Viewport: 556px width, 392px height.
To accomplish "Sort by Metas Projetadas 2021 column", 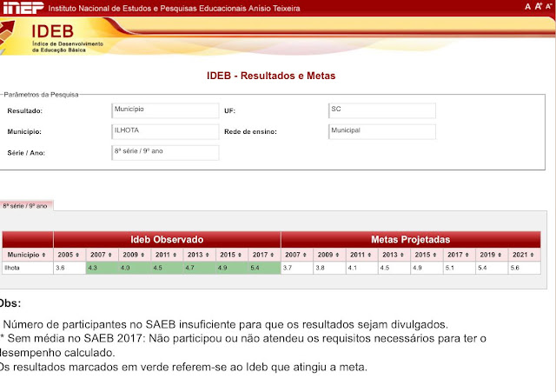I will coord(524,255).
